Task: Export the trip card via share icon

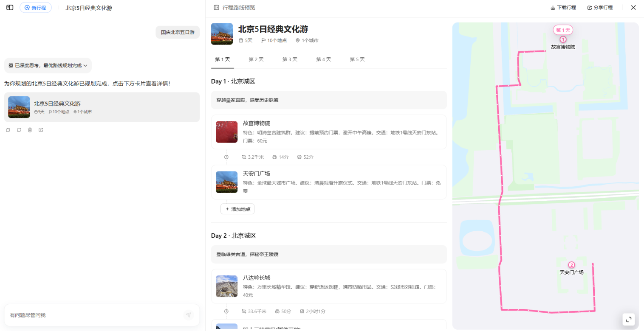Action: coord(41,130)
